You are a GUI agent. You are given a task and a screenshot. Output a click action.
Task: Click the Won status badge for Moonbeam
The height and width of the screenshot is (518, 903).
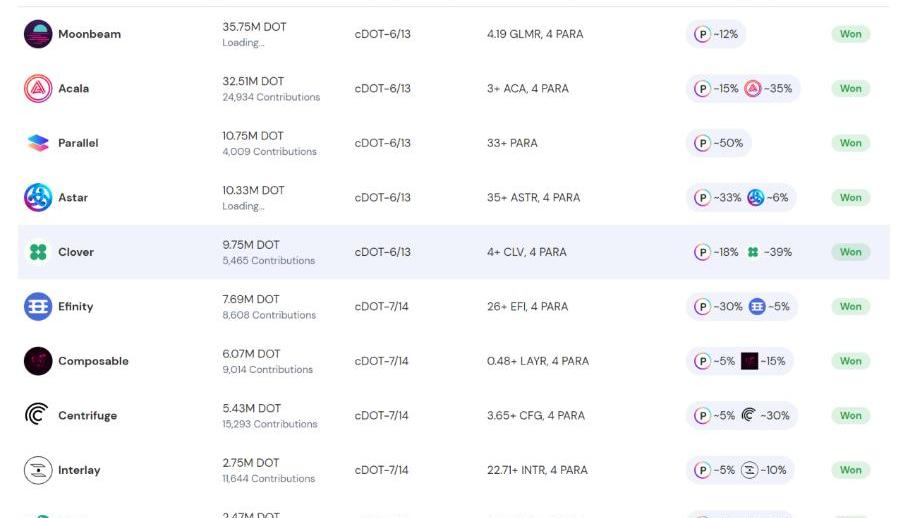[x=851, y=34]
